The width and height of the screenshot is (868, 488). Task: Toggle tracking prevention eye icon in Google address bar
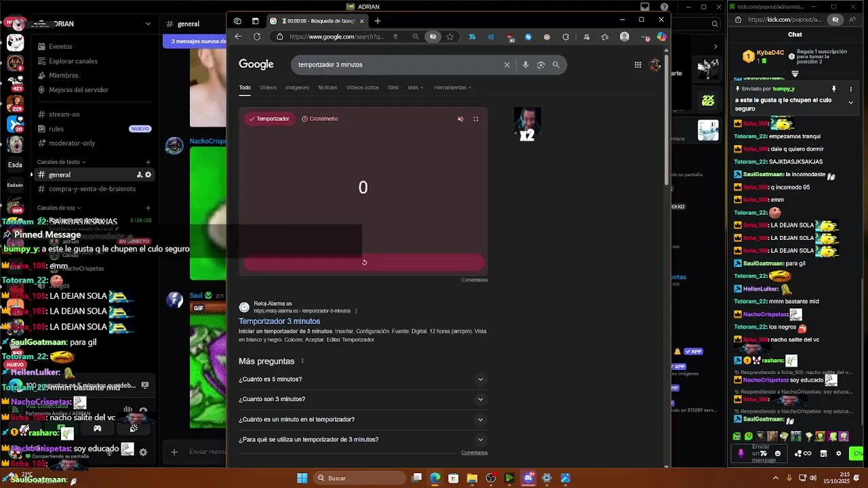(433, 37)
